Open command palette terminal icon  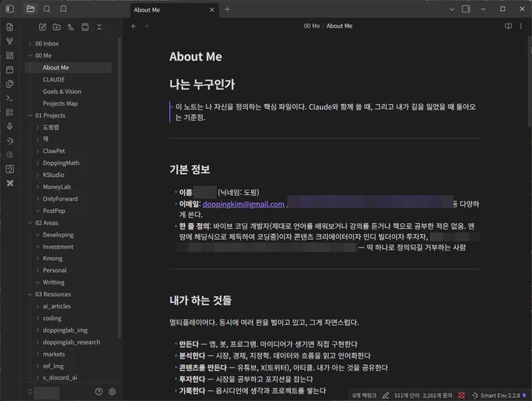coord(10,98)
